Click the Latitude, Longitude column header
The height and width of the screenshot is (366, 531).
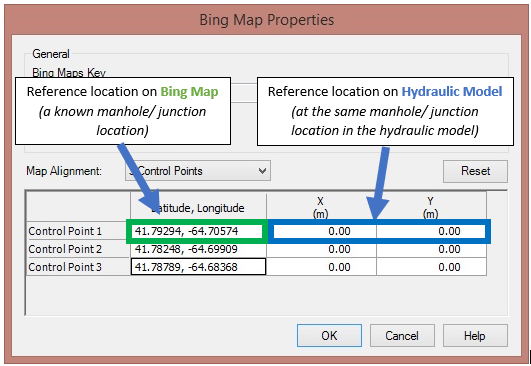198,207
